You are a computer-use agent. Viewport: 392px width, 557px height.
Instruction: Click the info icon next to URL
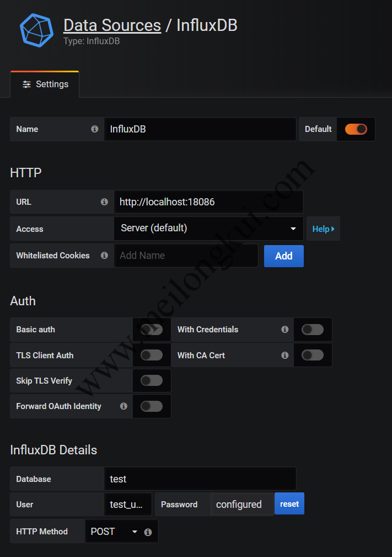click(x=104, y=202)
